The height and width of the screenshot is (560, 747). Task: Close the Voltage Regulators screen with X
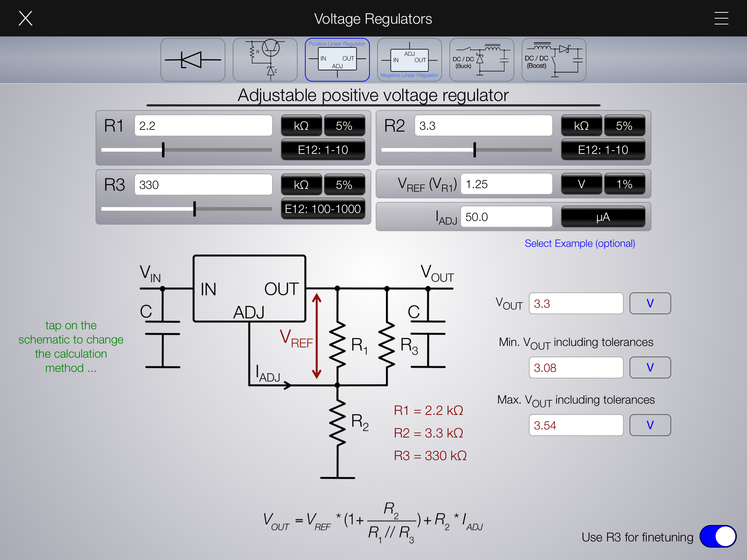tap(26, 18)
